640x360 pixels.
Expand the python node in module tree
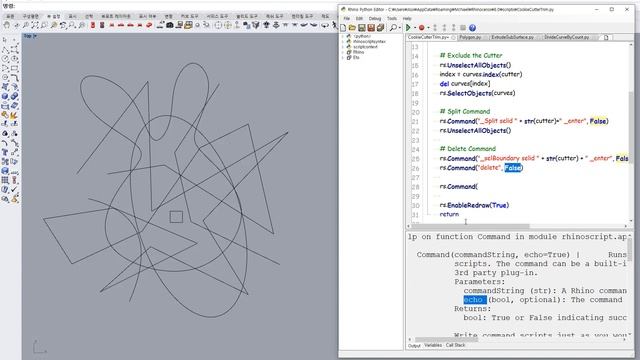pyautogui.click(x=343, y=36)
